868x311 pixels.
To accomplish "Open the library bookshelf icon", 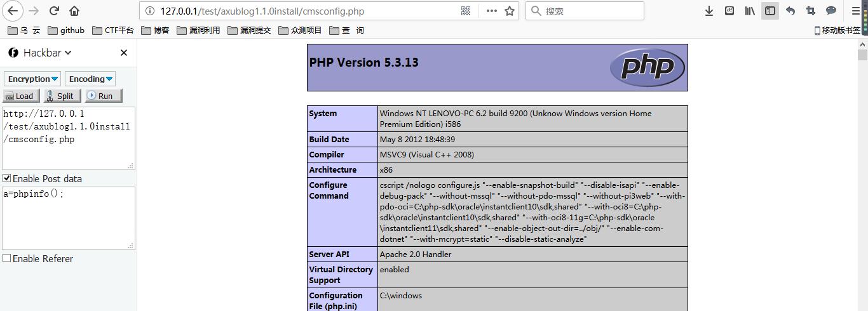I will 750,11.
